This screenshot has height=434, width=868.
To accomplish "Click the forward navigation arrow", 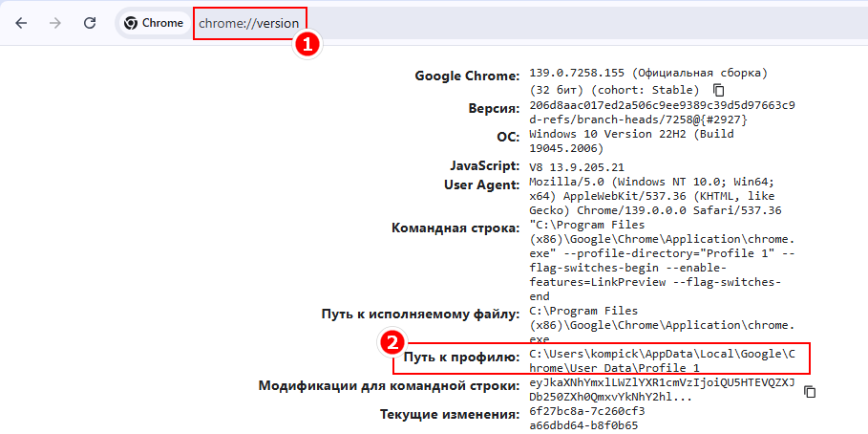I will point(54,23).
